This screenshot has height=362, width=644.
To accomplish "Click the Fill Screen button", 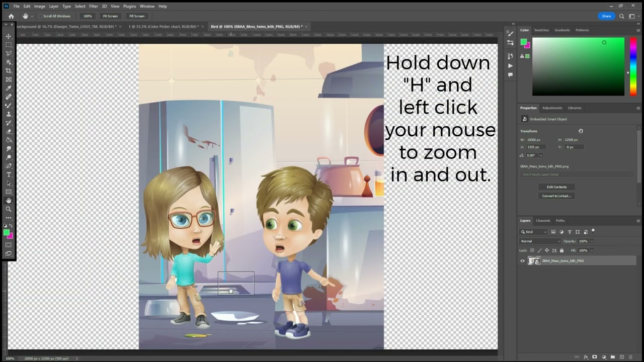I will tap(136, 16).
